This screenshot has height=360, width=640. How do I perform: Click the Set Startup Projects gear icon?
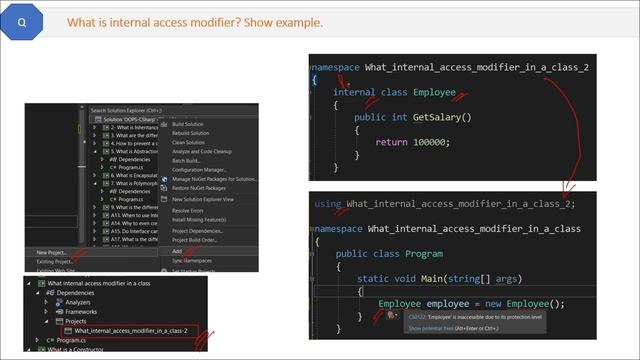point(164,270)
